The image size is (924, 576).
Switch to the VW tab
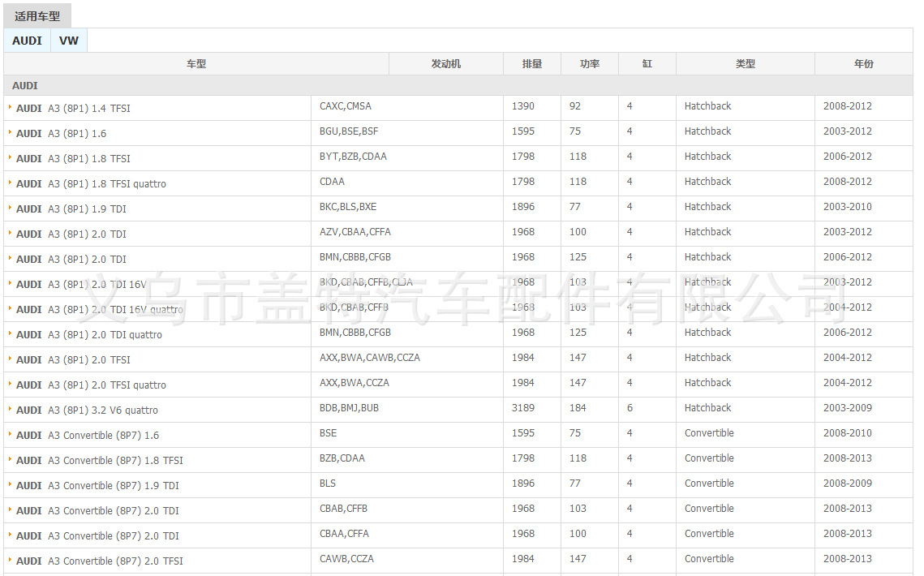pyautogui.click(x=69, y=41)
